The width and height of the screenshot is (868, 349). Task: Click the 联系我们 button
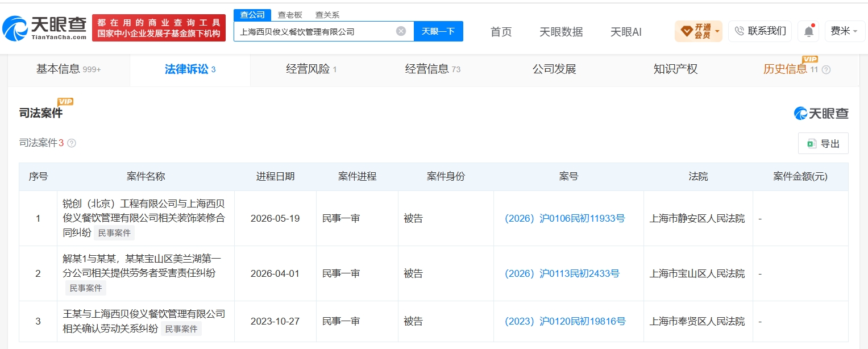(x=760, y=31)
